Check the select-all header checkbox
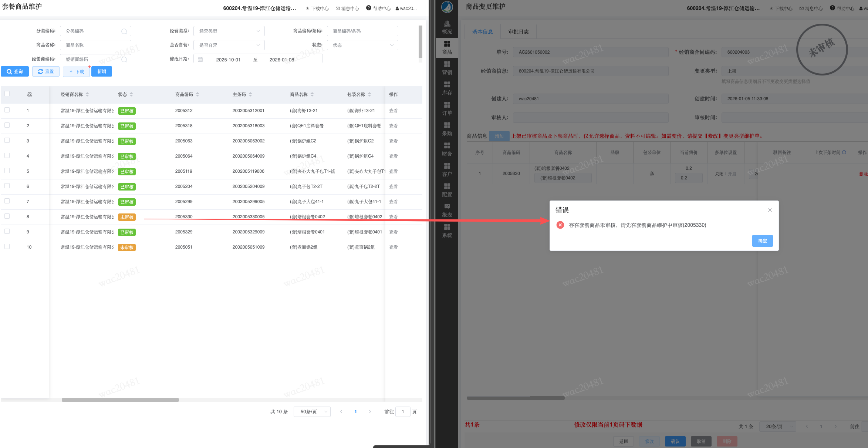This screenshot has width=868, height=448. coord(7,94)
